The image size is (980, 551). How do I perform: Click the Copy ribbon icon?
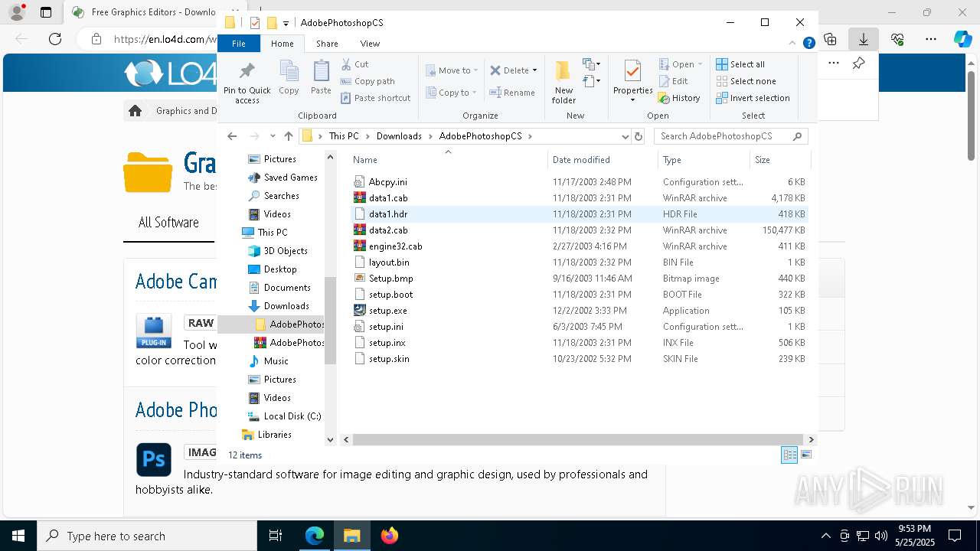click(289, 78)
